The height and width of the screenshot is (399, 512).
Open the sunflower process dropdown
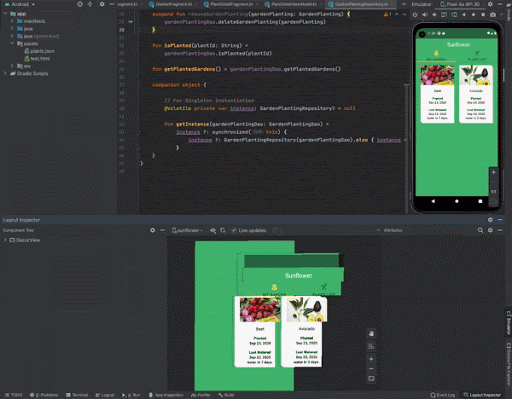188,230
